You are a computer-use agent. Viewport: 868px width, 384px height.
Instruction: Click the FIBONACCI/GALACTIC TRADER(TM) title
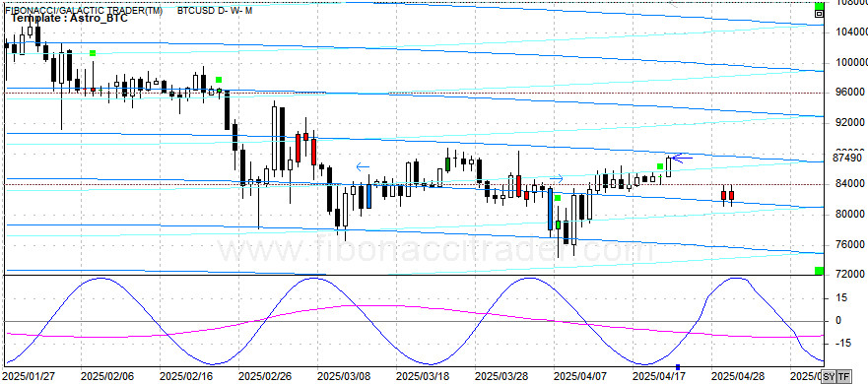point(83,10)
